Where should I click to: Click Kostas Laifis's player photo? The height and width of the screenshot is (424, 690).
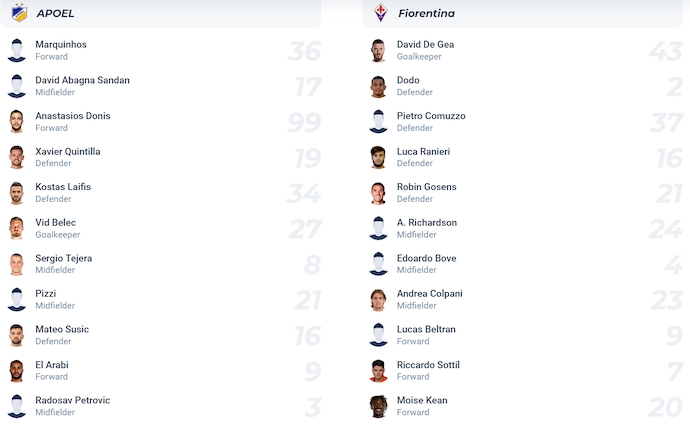click(x=16, y=193)
